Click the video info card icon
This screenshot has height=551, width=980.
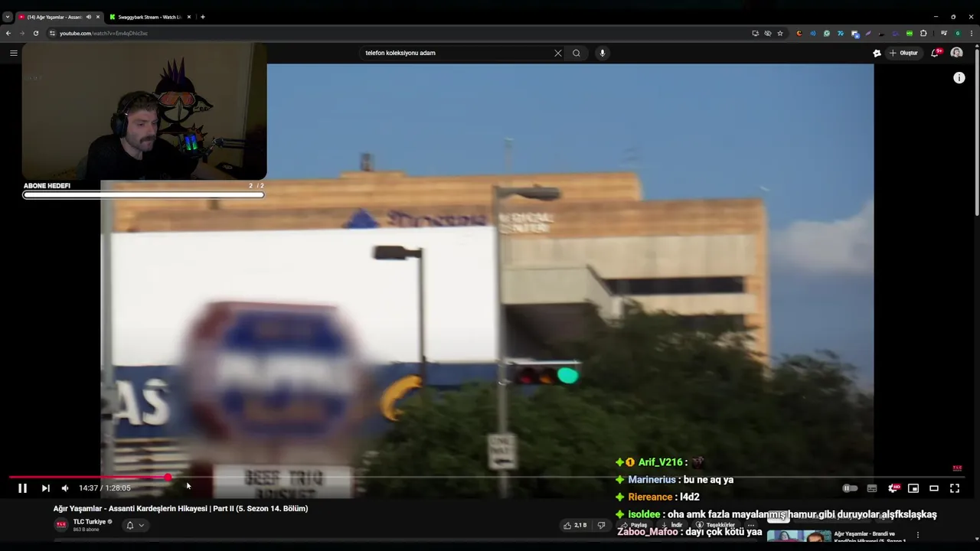tap(959, 78)
